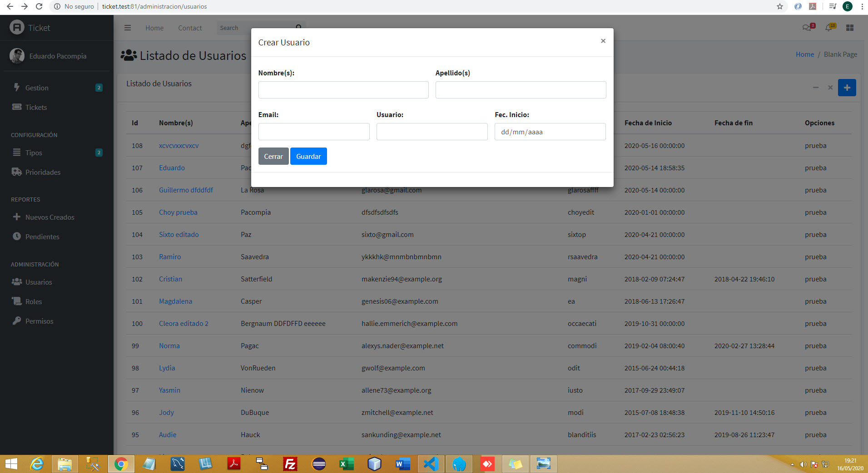The width and height of the screenshot is (868, 473).
Task: Open user Guillermo dfddfdf link
Action: (186, 190)
